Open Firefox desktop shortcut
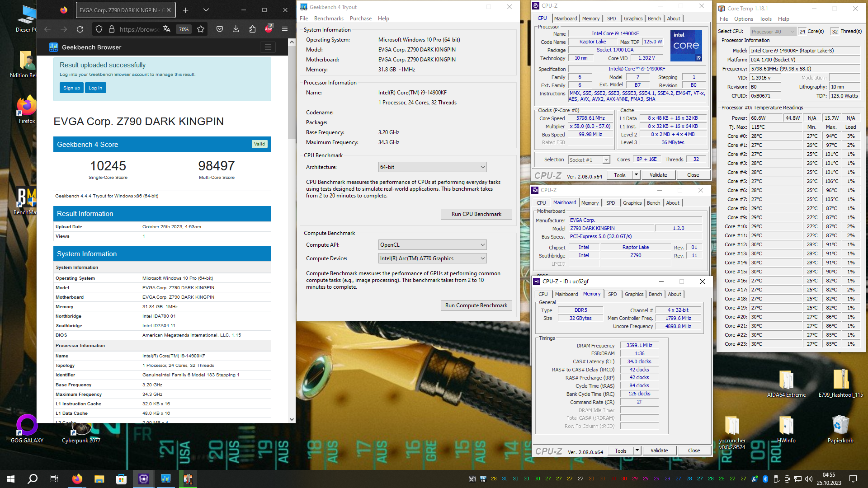This screenshot has height=488, width=868. point(27,109)
